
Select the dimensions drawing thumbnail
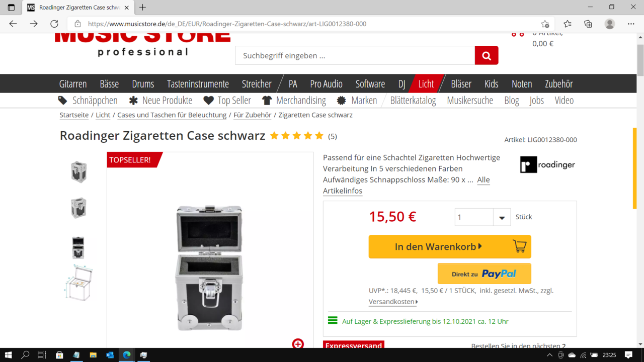(79, 283)
